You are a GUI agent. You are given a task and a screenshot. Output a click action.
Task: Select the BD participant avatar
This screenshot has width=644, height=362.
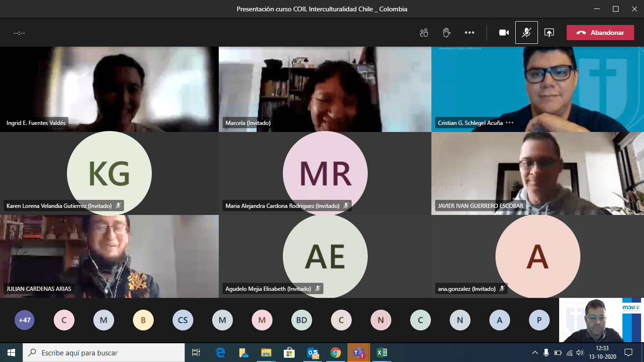tap(301, 320)
